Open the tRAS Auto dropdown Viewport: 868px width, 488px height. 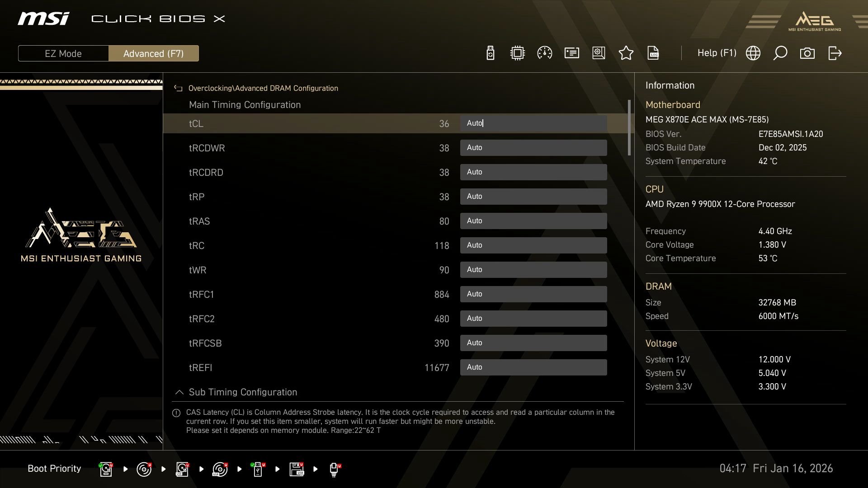click(533, 221)
